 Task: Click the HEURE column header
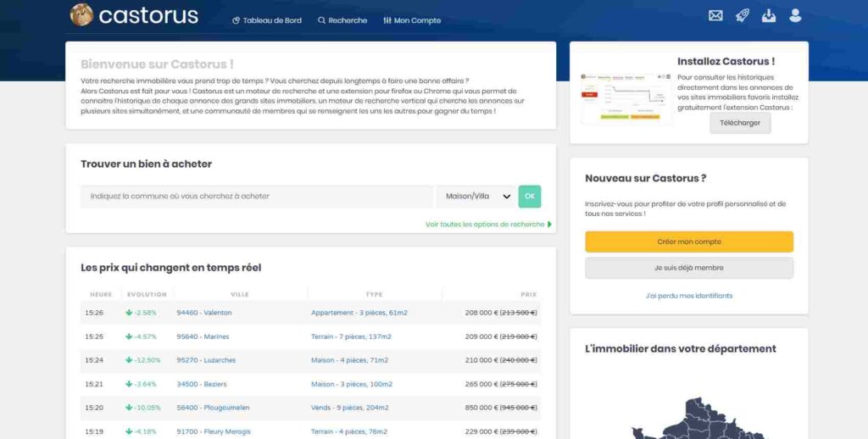pos(101,295)
